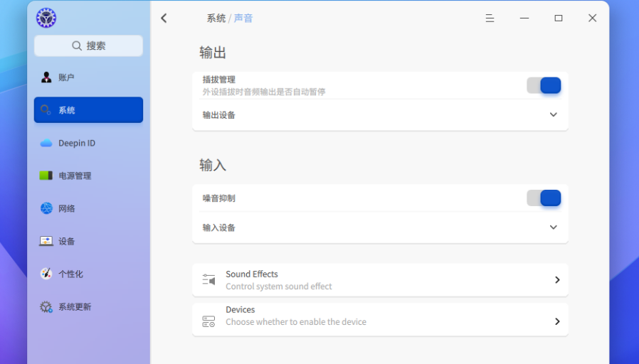Click the 输入 section heading
639x364 pixels.
pos(213,165)
